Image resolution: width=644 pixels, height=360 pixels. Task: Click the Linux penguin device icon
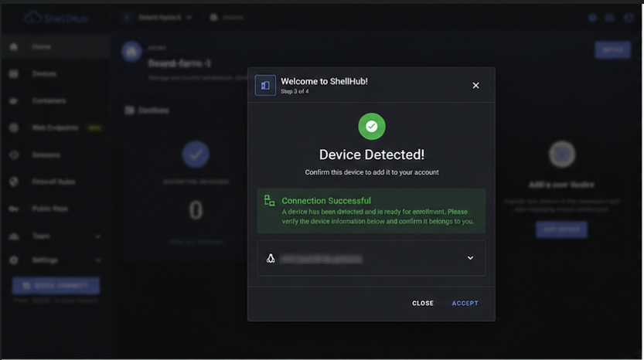[x=271, y=258]
